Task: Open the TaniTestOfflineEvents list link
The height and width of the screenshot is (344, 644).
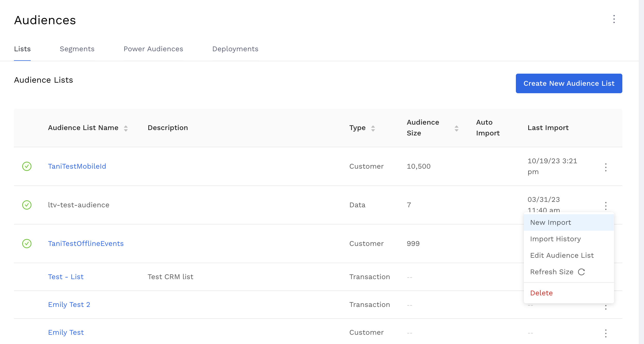Action: [86, 244]
